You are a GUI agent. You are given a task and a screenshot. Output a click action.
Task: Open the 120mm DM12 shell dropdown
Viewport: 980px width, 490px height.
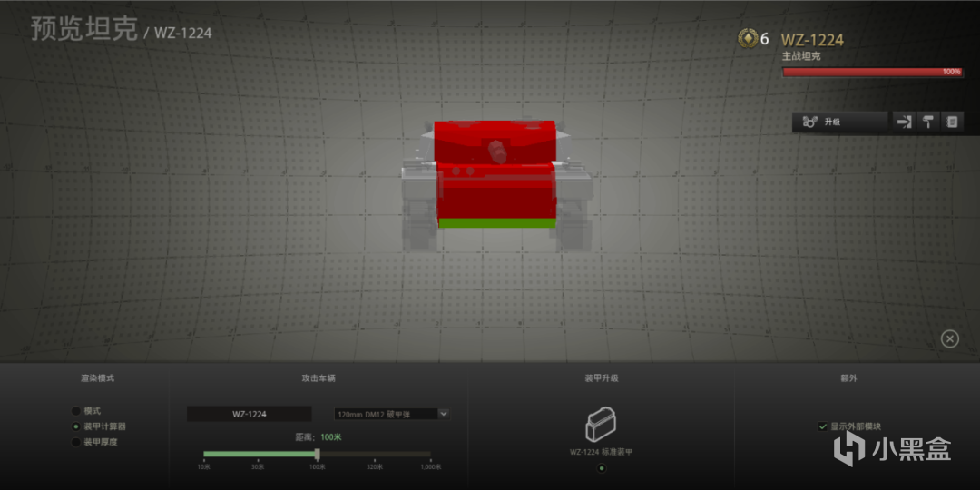(392, 414)
